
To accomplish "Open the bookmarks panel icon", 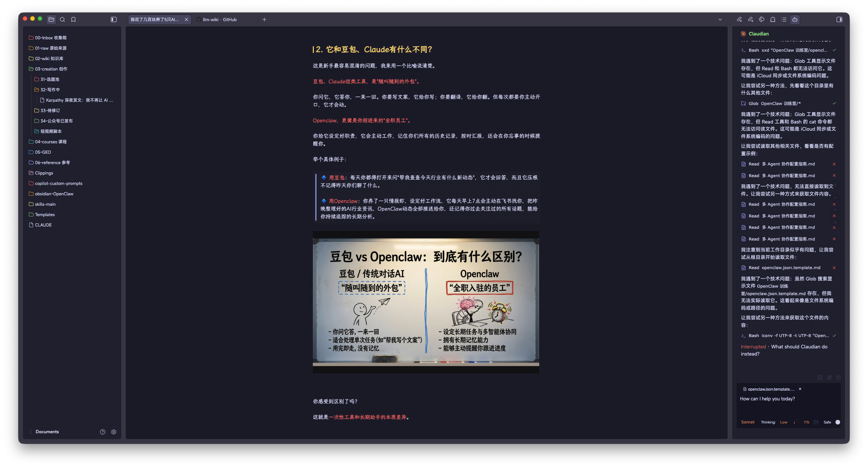I will click(73, 19).
